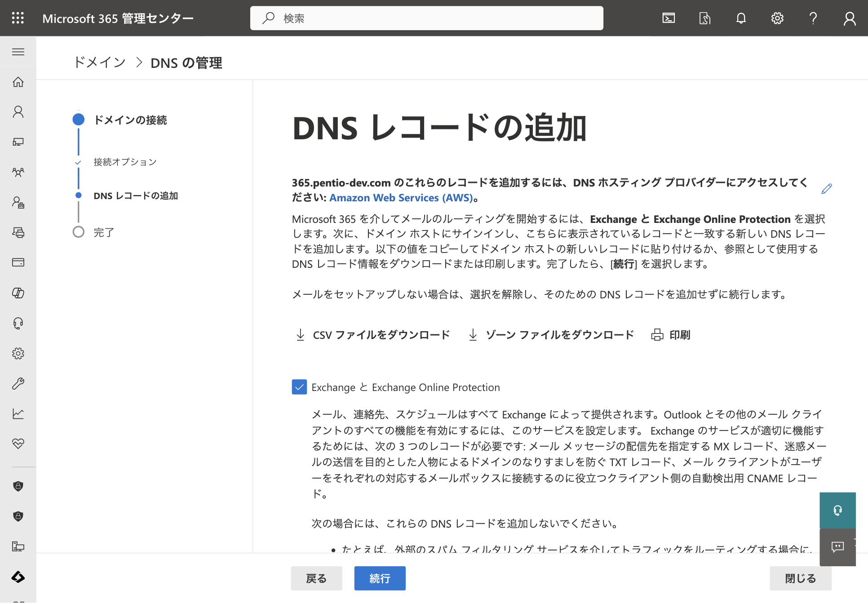Screen dimensions: 868x604
Task: Open the Users icon in sidebar
Action: click(18, 112)
